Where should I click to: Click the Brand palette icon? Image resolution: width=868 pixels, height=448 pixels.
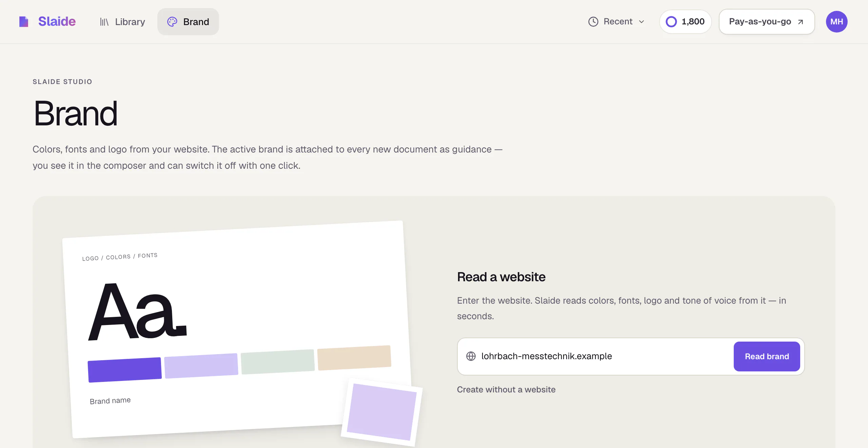(172, 22)
